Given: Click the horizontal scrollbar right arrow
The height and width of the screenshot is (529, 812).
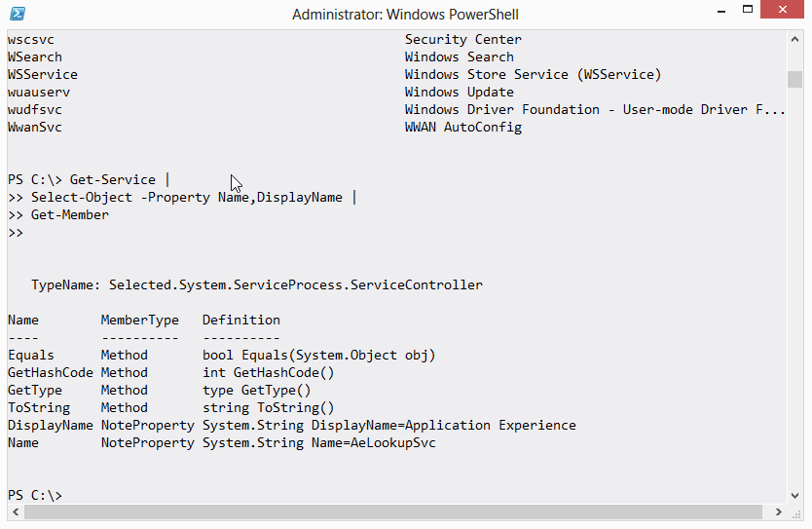Looking at the screenshot, I should tap(779, 512).
